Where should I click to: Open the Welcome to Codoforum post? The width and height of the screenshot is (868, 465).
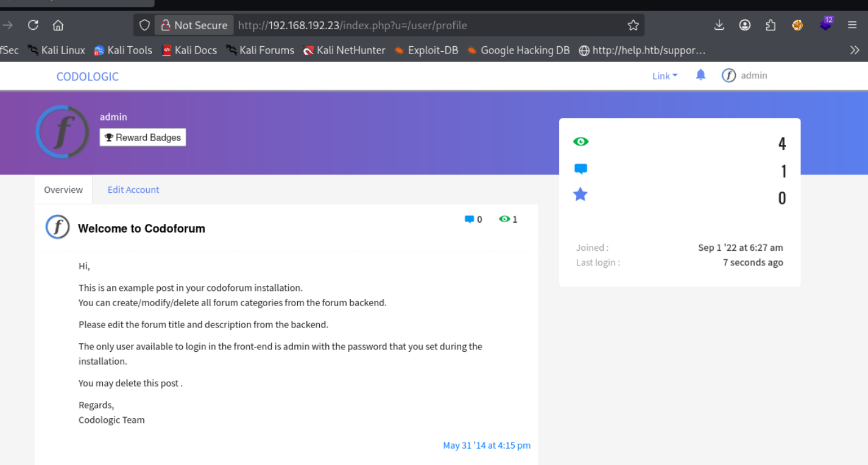tap(141, 229)
